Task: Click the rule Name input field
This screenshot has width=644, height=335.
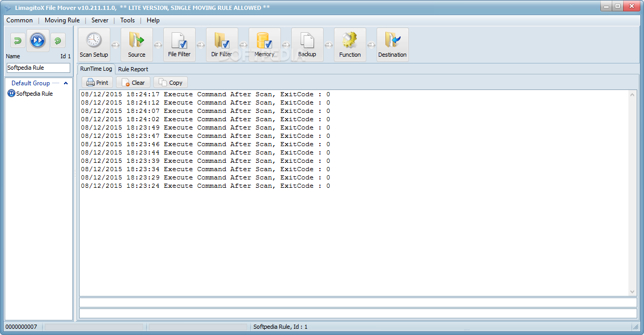Action: [38, 68]
